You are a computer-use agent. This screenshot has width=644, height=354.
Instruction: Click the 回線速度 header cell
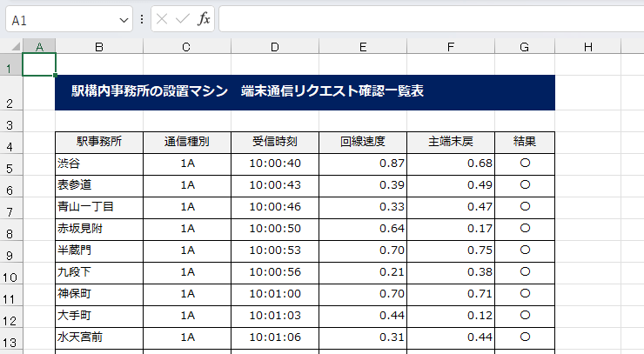(x=363, y=143)
